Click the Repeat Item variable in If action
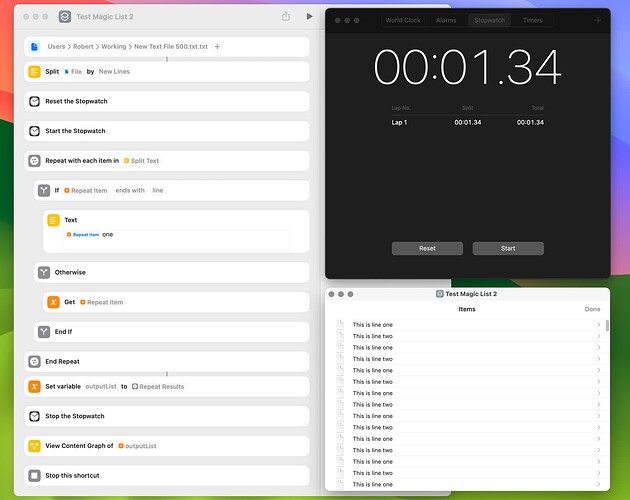This screenshot has height=500, width=630. click(86, 191)
